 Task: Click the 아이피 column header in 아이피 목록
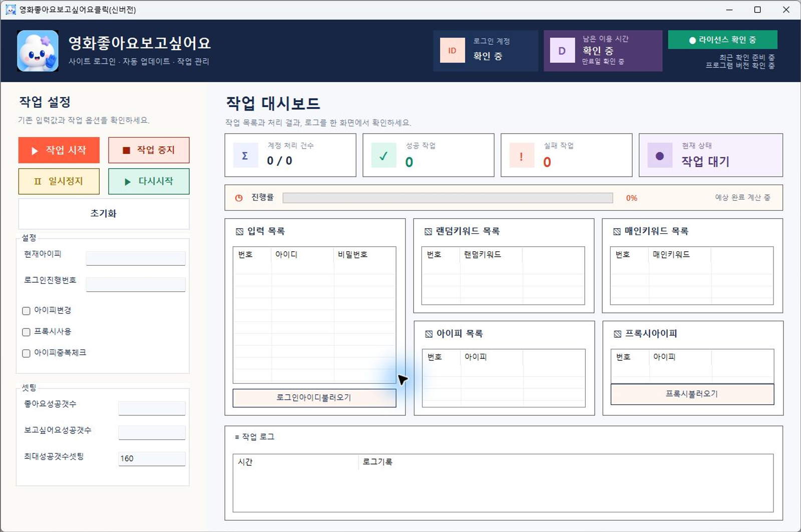(x=492, y=357)
